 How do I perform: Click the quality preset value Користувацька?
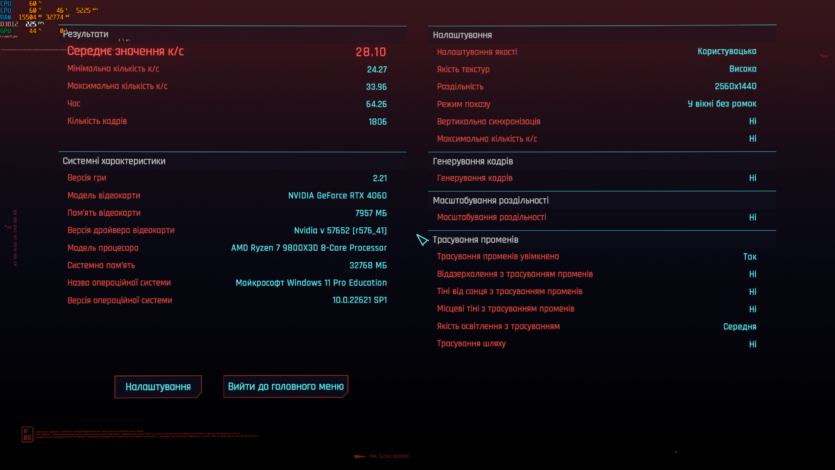pyautogui.click(x=727, y=51)
